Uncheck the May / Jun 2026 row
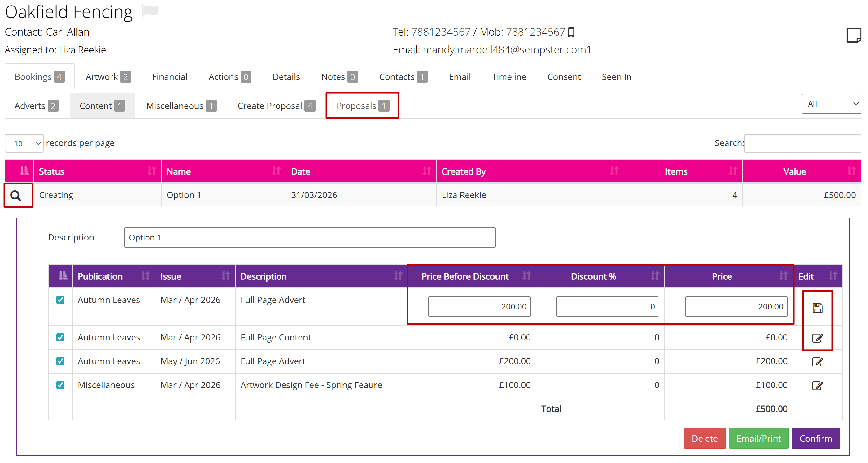Viewport: 868px width, 463px height. coord(60,361)
